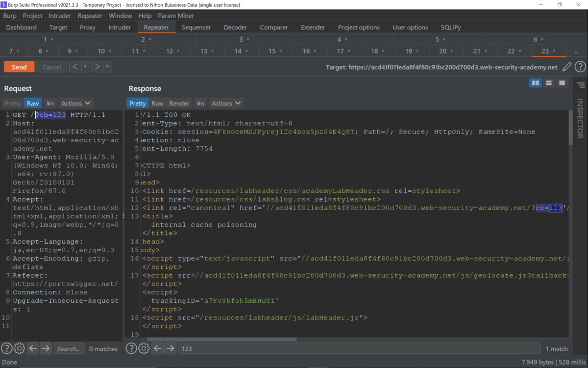Click history back arrow button
Image resolution: width=588 pixels, height=368 pixels.
[74, 67]
